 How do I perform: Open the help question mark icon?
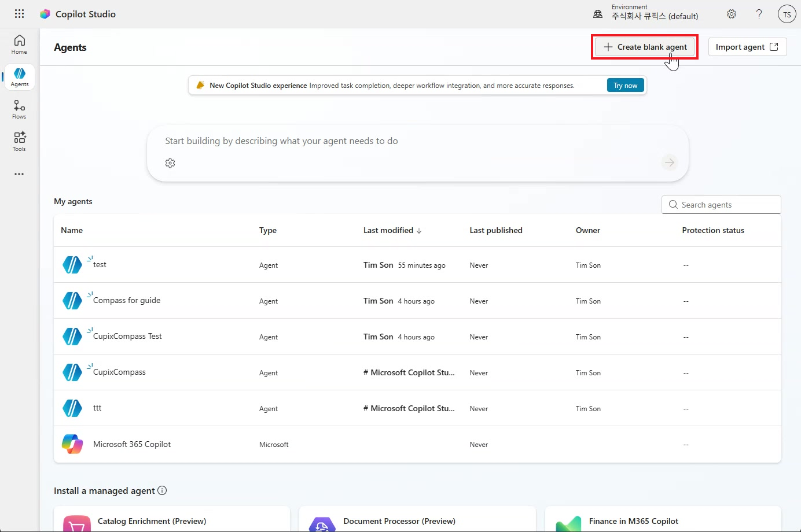759,14
